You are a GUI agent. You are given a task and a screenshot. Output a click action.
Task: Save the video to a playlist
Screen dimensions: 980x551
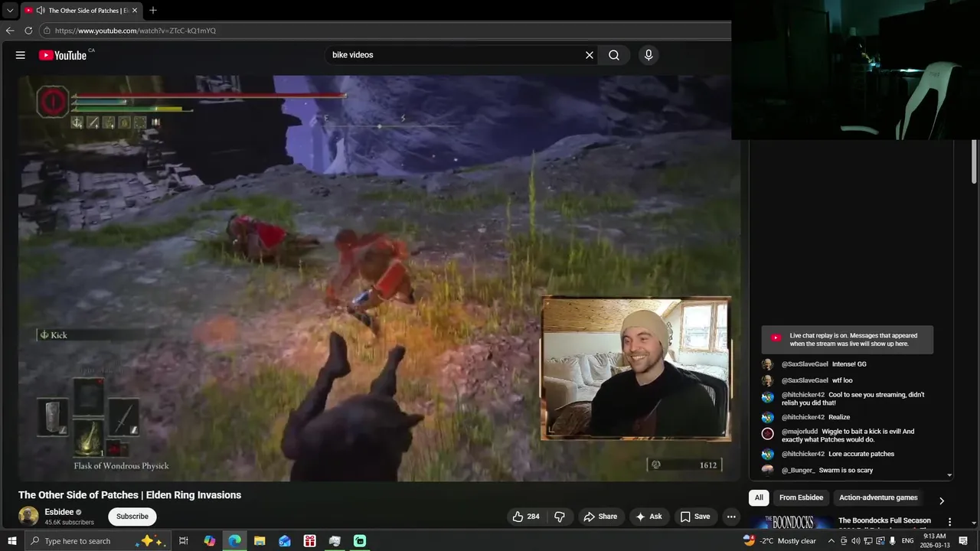point(695,517)
